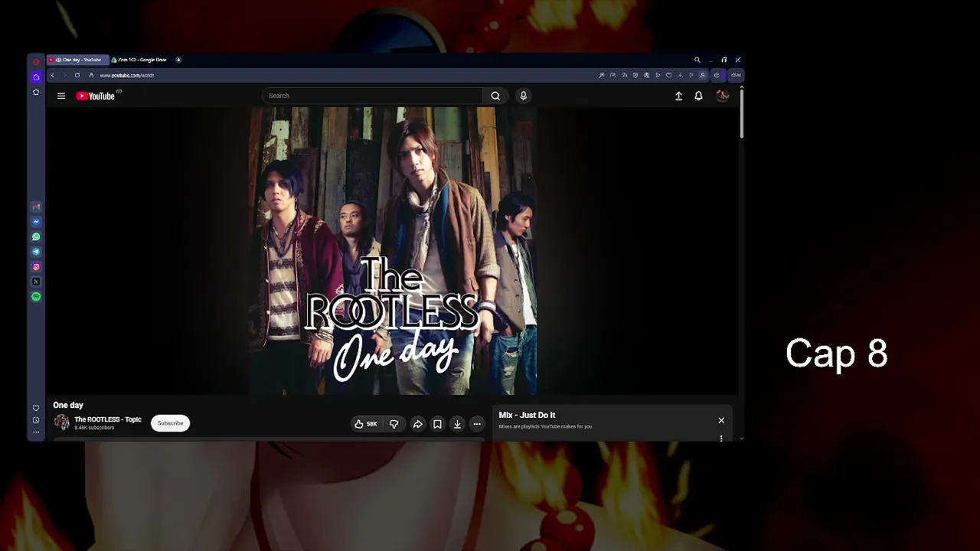Switch to the Google Drive tab
Viewport: 980px width, 551px height.
click(139, 60)
